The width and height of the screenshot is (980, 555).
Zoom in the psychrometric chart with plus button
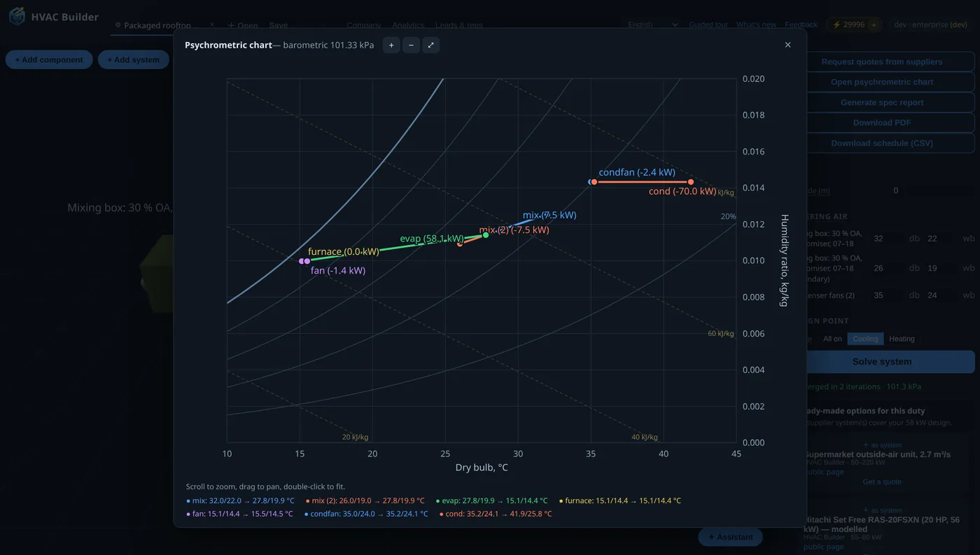pos(391,45)
